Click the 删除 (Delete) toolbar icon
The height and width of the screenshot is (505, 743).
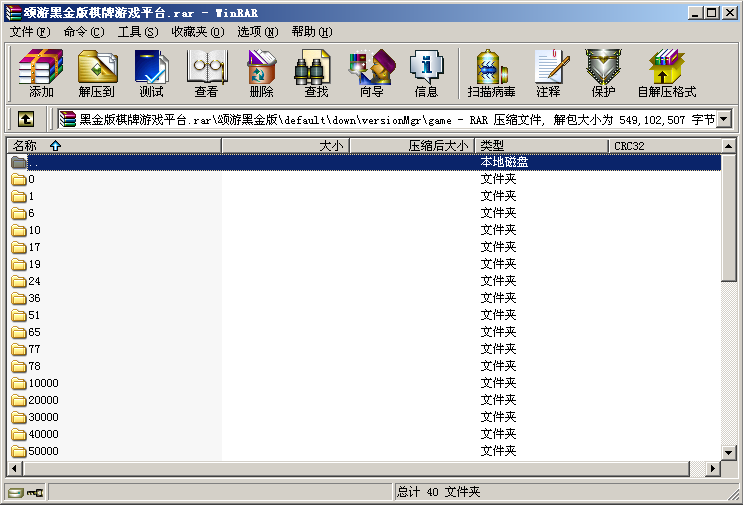pyautogui.click(x=261, y=74)
